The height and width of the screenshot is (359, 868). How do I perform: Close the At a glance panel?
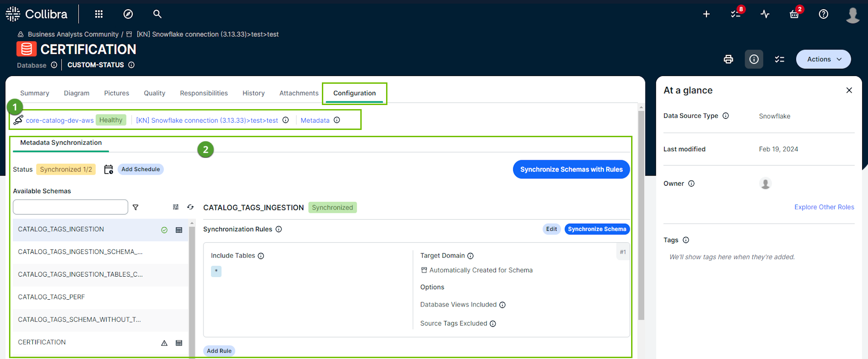(849, 91)
